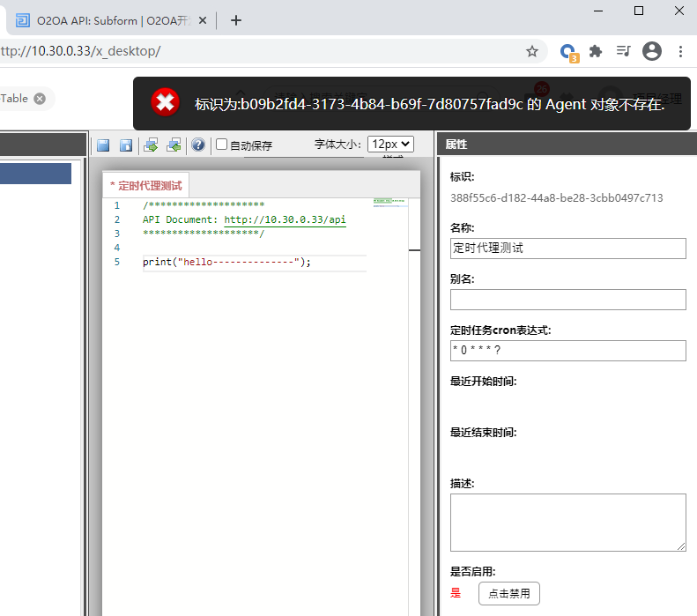Image resolution: width=697 pixels, height=616 pixels.
Task: Open the media control playlist icon
Action: pos(623,52)
